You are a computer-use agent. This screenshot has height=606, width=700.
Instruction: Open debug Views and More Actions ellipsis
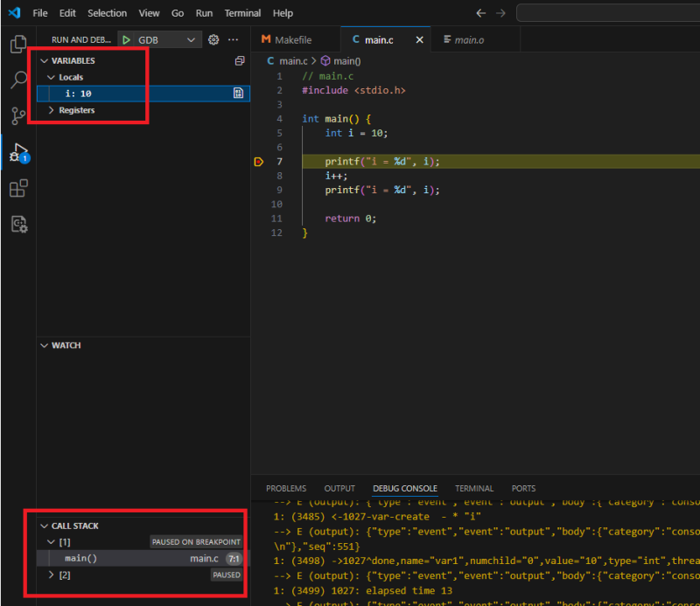click(233, 39)
